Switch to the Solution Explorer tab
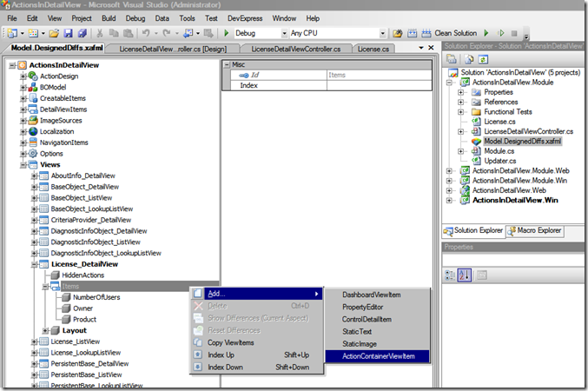 (x=473, y=230)
